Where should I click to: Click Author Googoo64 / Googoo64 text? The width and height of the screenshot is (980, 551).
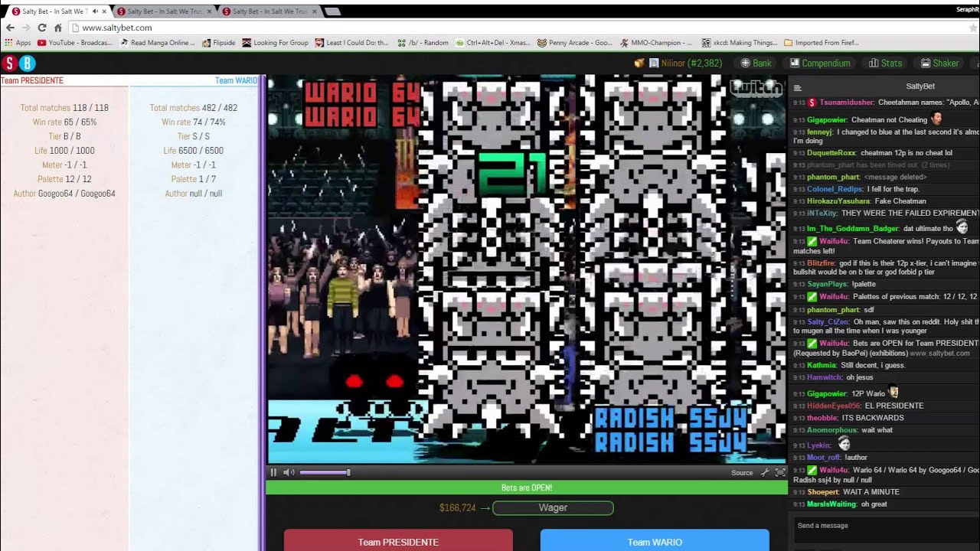coord(64,194)
